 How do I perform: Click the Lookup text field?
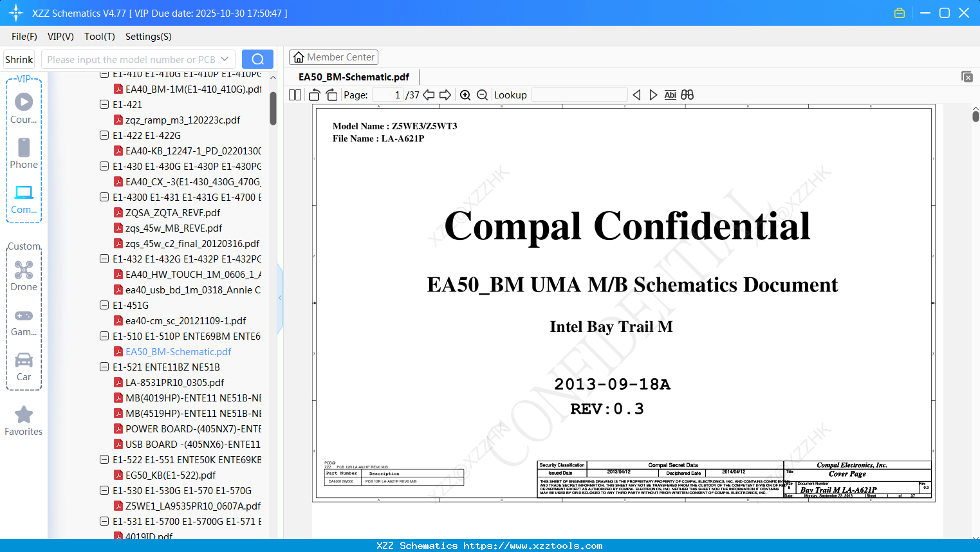point(580,95)
